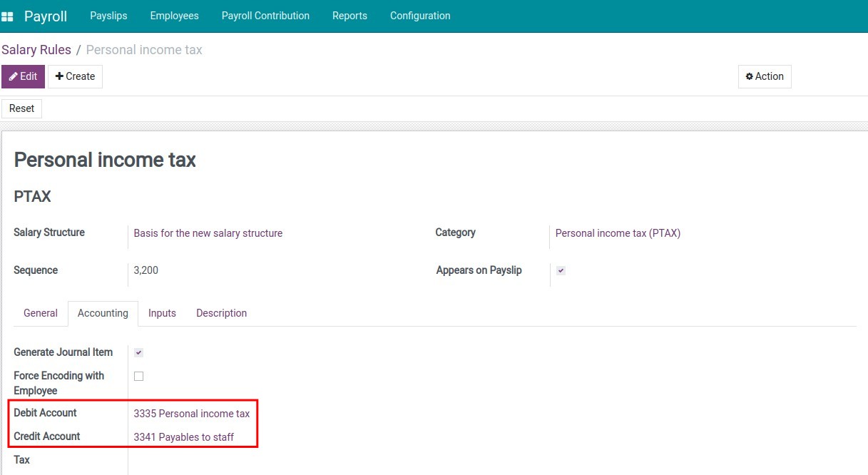Open the 3341 Payables to staff account
The width and height of the screenshot is (868, 475).
[183, 437]
